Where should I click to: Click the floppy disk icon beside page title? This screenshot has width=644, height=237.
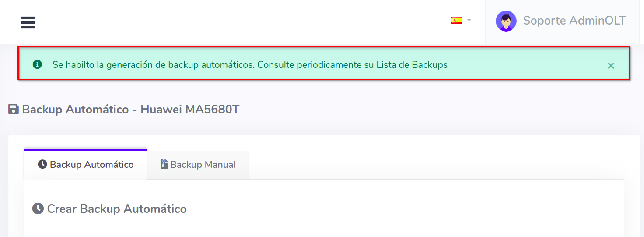14,109
